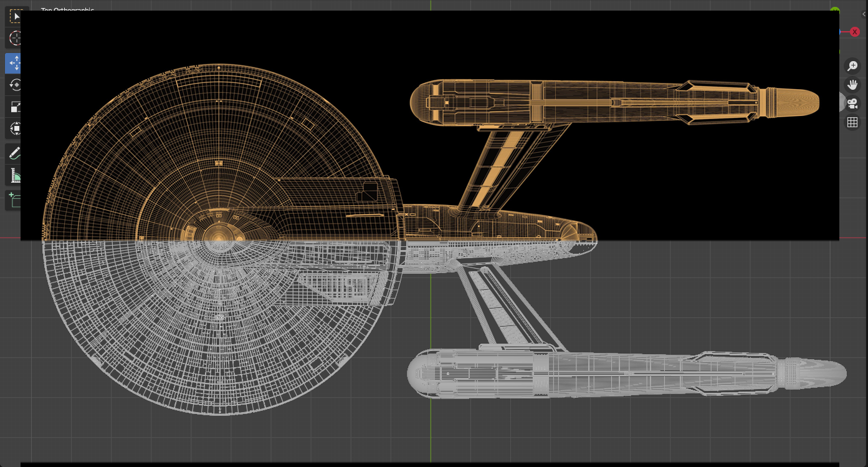Switch orthographic/perspective with grid button
This screenshot has width=868, height=467.
(852, 122)
